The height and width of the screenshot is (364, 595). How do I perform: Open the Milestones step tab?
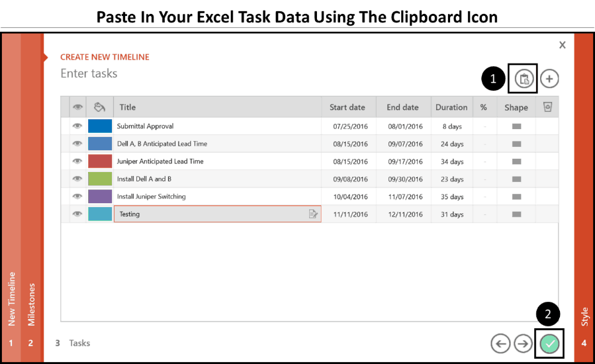coord(31,197)
